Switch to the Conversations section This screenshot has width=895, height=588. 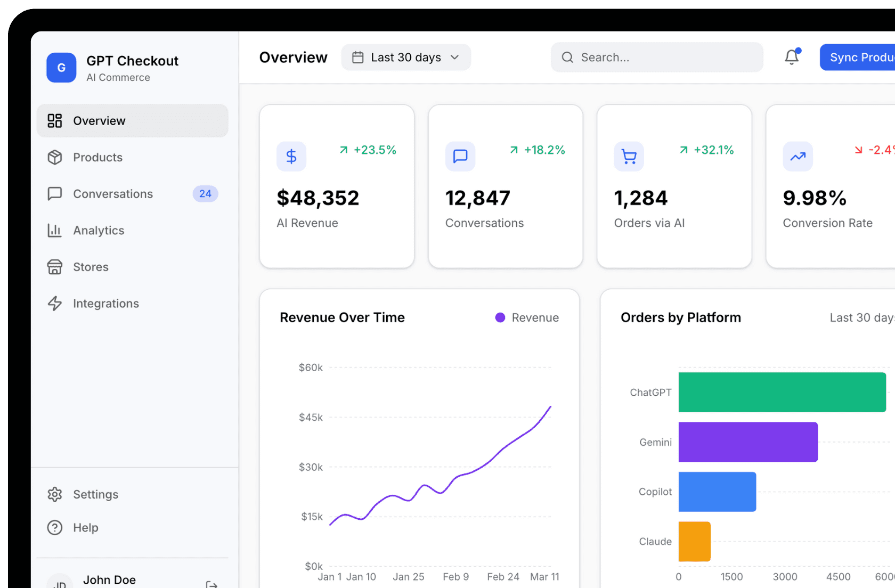(113, 194)
